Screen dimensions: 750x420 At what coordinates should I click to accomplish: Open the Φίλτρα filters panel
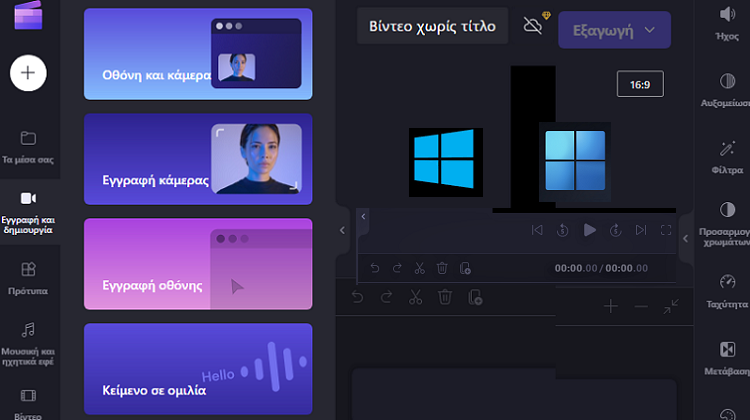coord(727,157)
